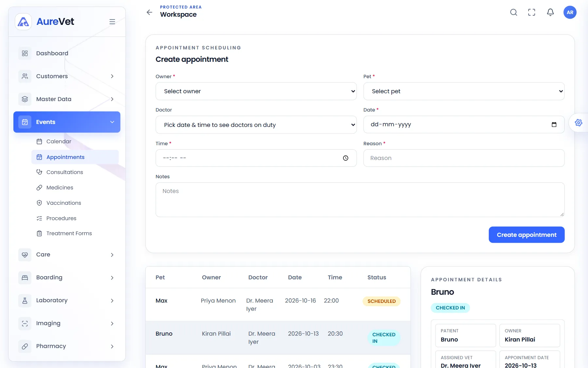Viewport: 588px width, 368px height.
Task: Click the Master Data layers icon
Action: click(25, 99)
